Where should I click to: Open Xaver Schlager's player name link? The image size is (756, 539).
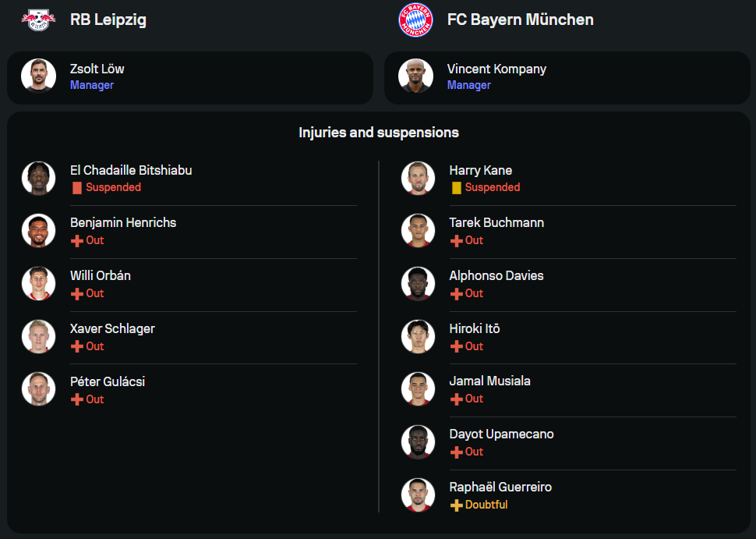click(x=112, y=328)
